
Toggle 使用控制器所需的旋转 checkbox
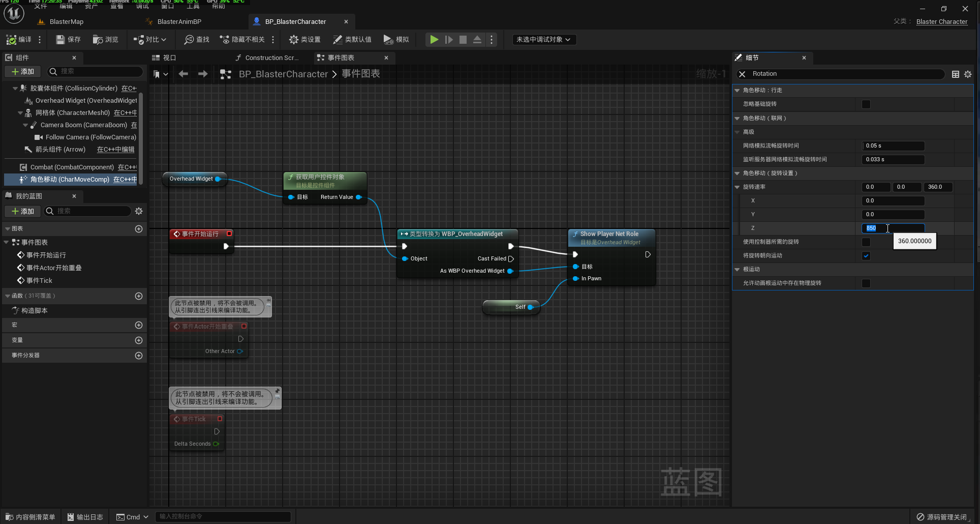tap(866, 242)
